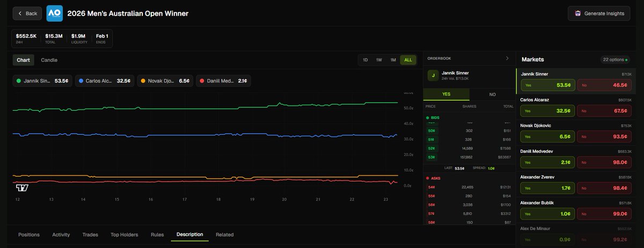Viewport: 644px width, 248px height.
Task: Select the 1M time range
Action: click(393, 60)
